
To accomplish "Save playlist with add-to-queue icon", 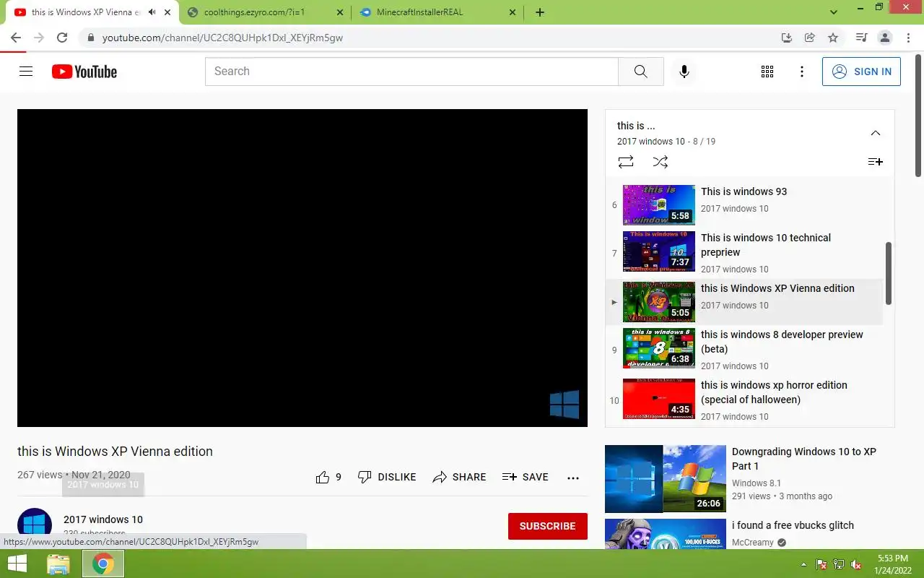I will click(x=876, y=162).
